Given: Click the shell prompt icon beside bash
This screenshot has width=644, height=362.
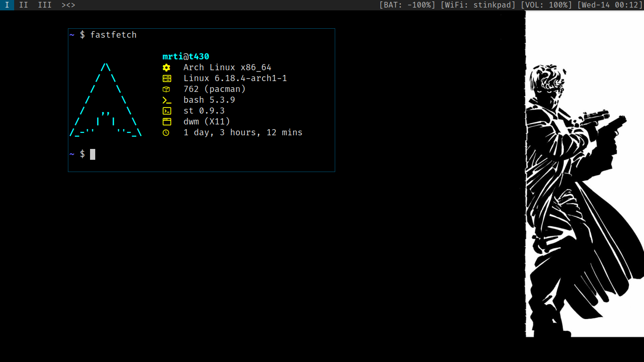Looking at the screenshot, I should pos(166,100).
